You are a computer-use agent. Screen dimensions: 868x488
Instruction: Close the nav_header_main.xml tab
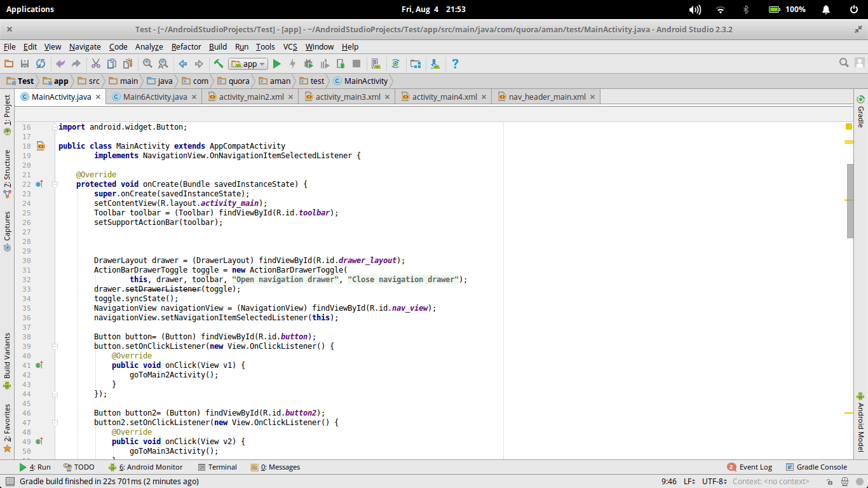click(593, 97)
